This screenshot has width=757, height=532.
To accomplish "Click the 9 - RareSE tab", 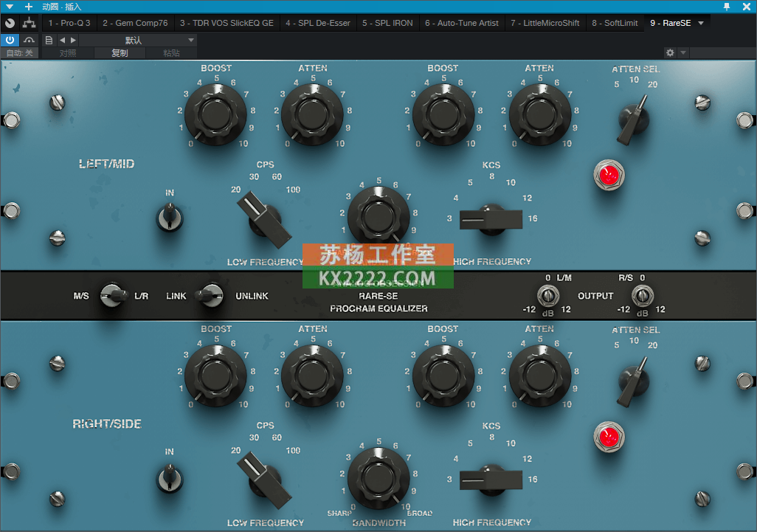I will 670,23.
